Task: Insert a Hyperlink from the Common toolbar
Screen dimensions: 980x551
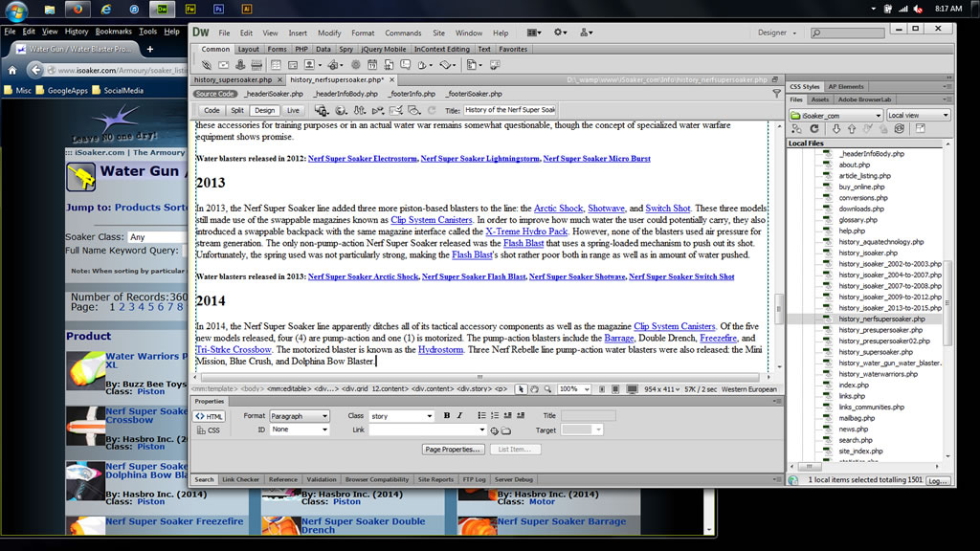Action: [207, 65]
